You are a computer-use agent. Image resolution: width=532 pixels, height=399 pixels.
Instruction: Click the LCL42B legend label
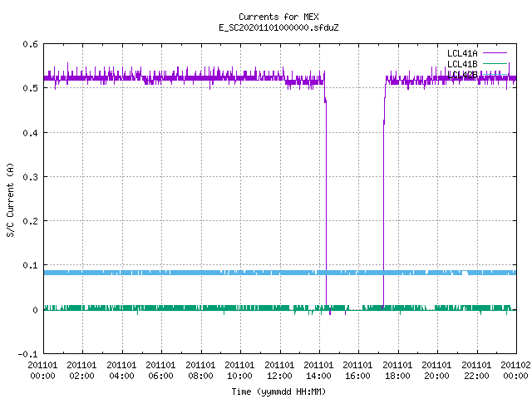click(x=462, y=75)
